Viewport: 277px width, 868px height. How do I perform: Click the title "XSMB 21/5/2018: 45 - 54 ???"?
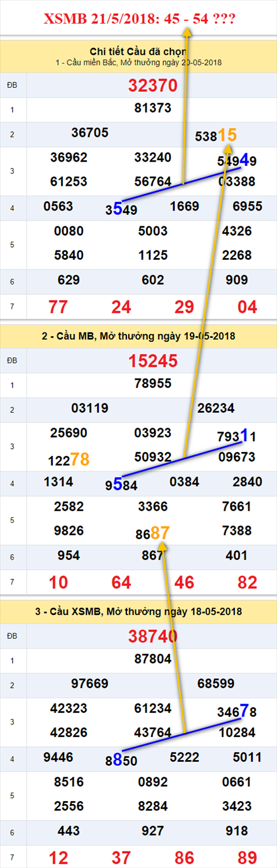tap(140, 20)
